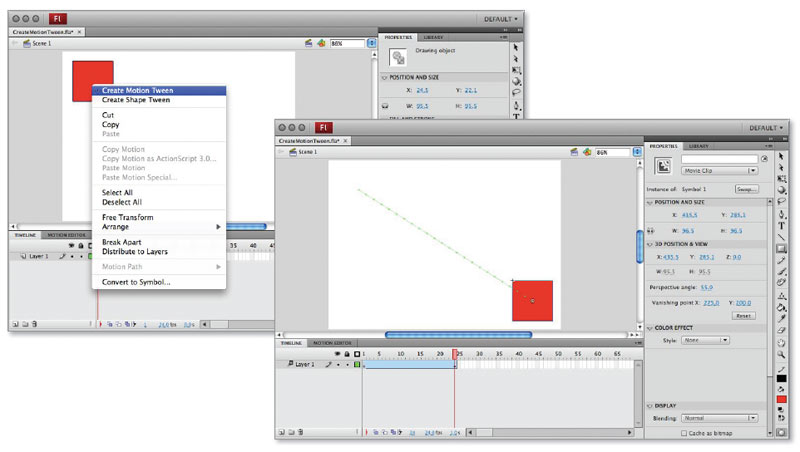The height and width of the screenshot is (452, 800).
Task: Open the Color Effect Style dropdown
Action: (x=705, y=340)
